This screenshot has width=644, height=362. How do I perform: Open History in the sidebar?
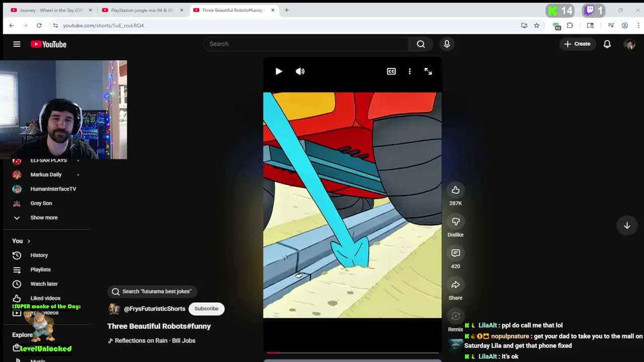click(39, 255)
